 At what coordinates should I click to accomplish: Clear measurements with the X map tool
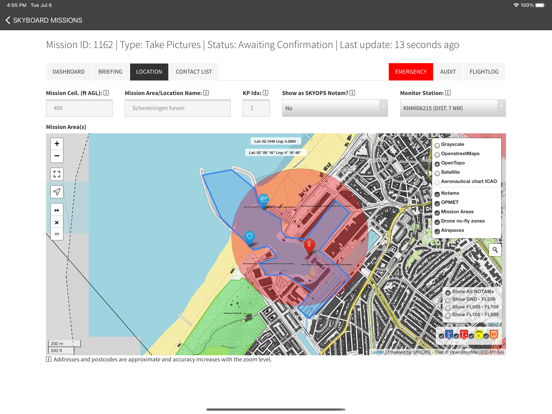57,222
